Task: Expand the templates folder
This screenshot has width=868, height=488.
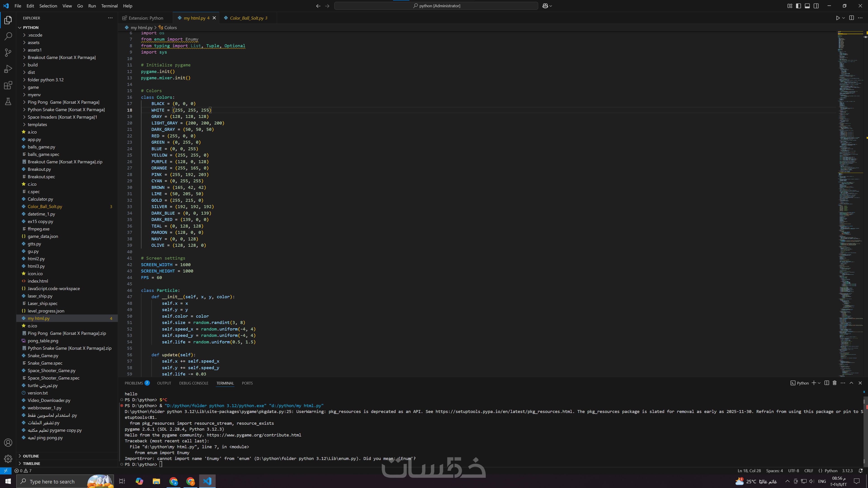Action: (37, 125)
